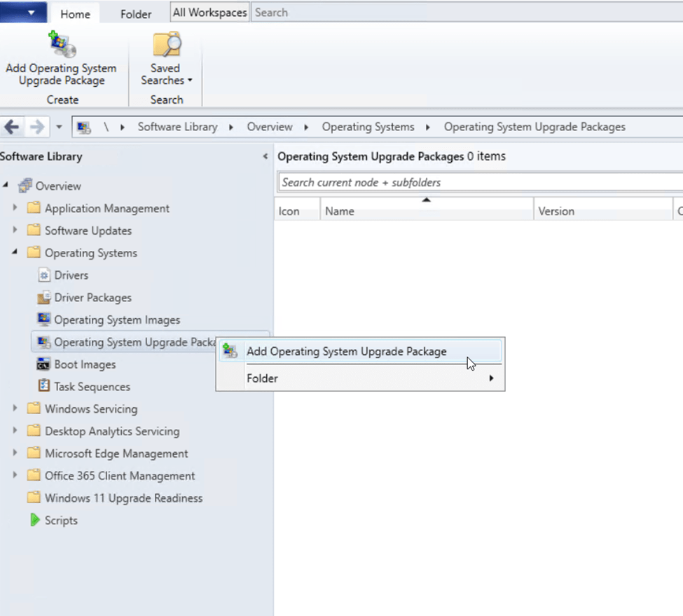
Task: Click the All Workspaces search scope button
Action: 209,13
